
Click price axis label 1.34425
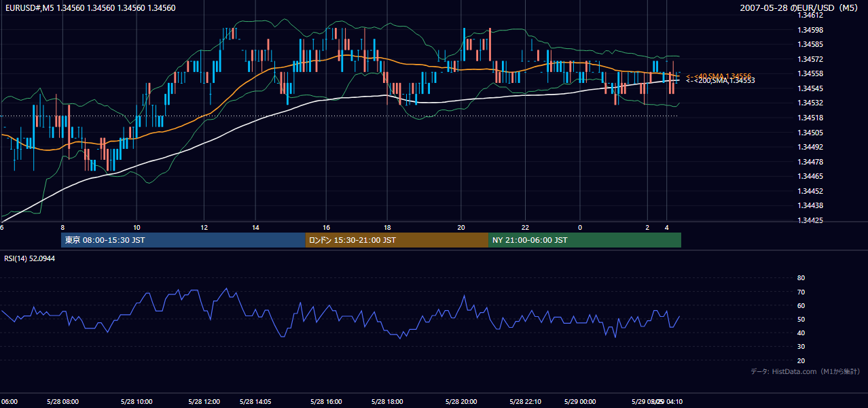point(812,220)
